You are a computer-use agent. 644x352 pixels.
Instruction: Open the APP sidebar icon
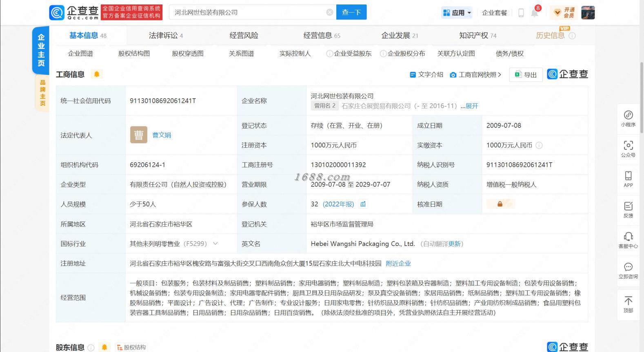pyautogui.click(x=628, y=179)
